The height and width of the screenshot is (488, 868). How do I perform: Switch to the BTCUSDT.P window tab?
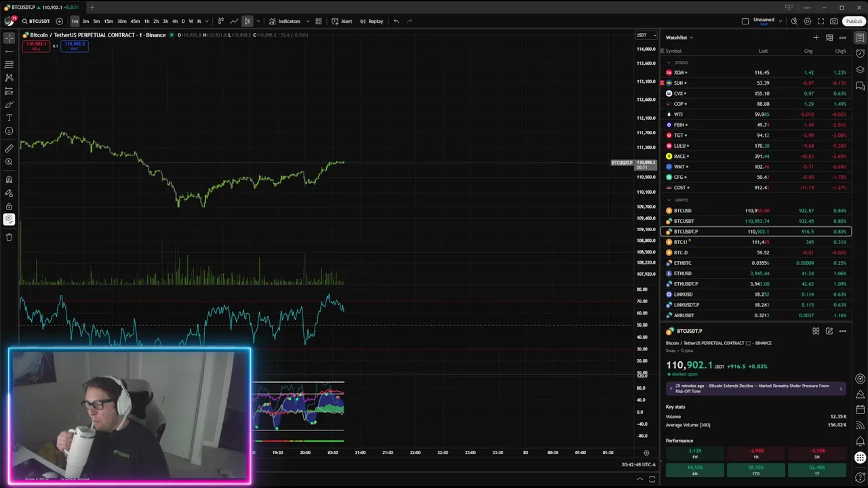coord(42,7)
